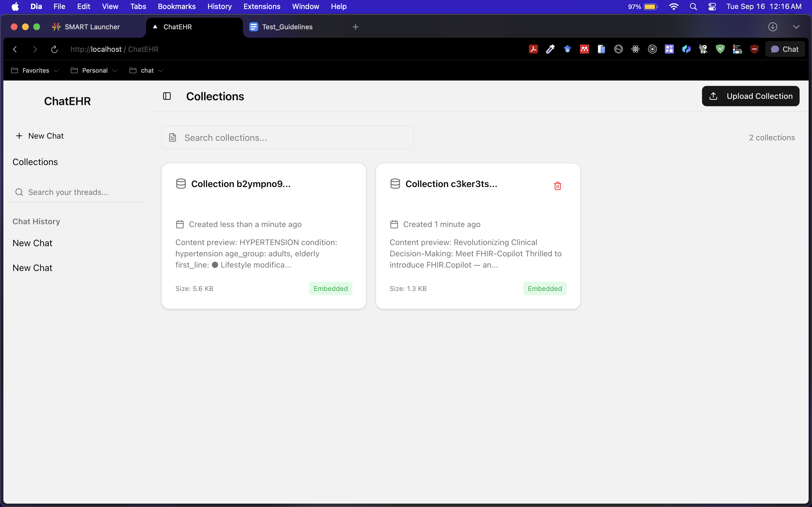
Task: Expand the Favorites bookmarks folder
Action: coord(35,70)
